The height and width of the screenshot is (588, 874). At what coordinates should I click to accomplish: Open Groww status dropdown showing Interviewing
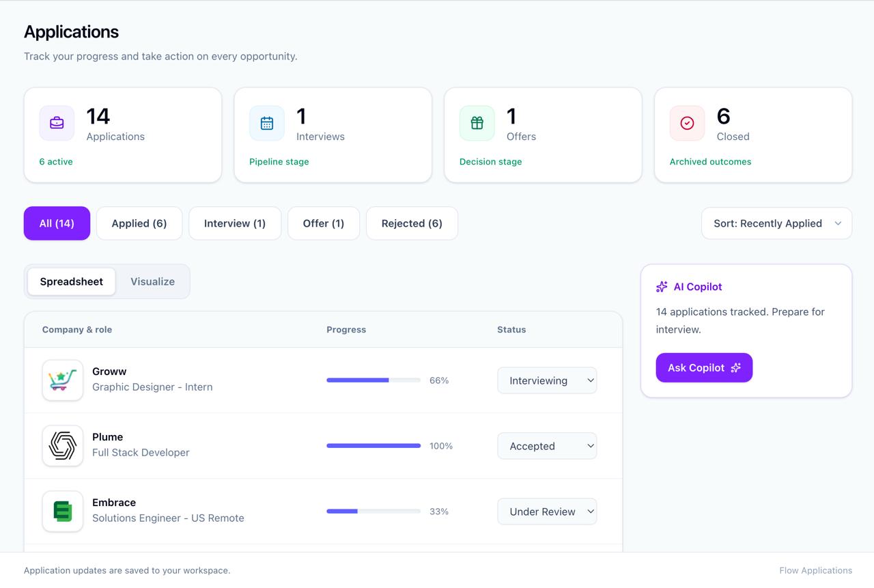(x=547, y=380)
